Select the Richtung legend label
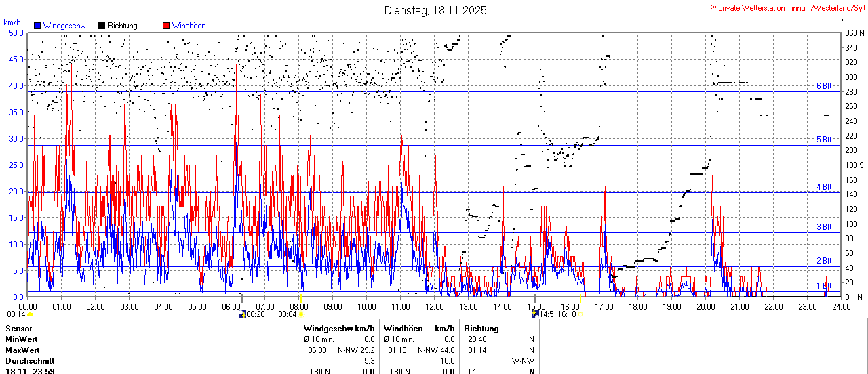The image size is (868, 374). (123, 26)
